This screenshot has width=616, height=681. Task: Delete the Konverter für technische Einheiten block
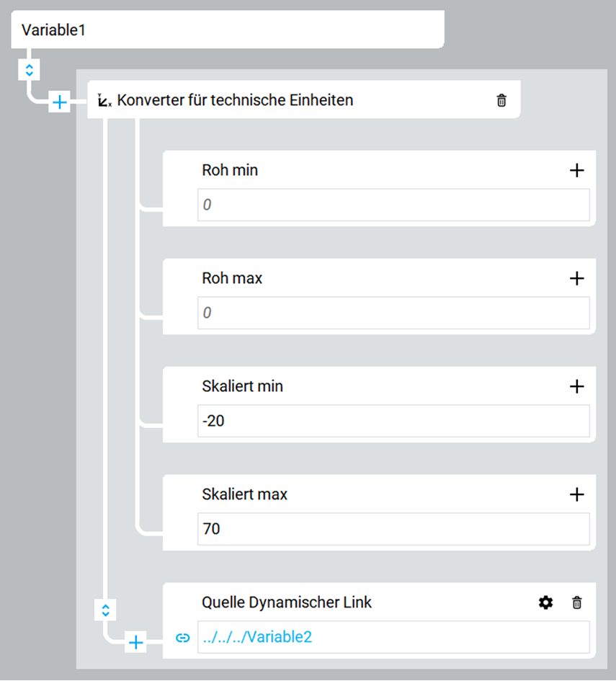tap(501, 100)
